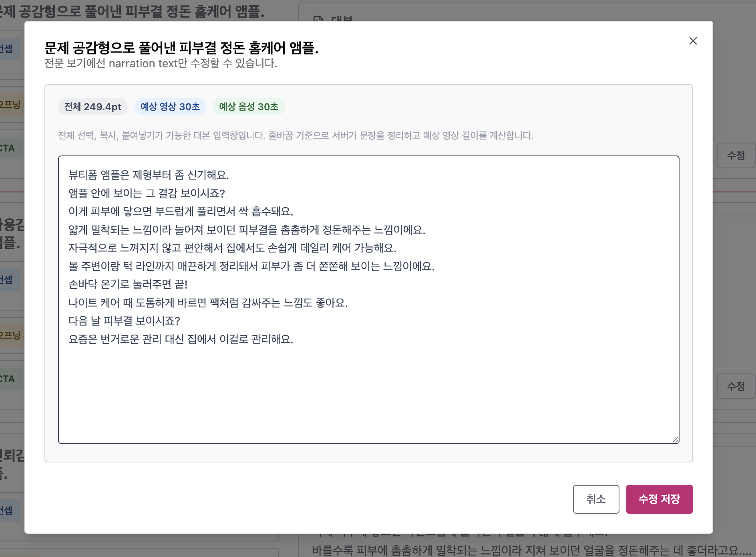Click the dialog title 문제 공감형으로 풀어낸

coord(181,48)
